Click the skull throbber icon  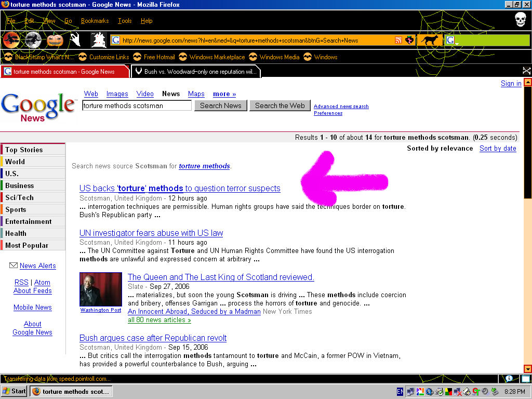pyautogui.click(x=520, y=19)
